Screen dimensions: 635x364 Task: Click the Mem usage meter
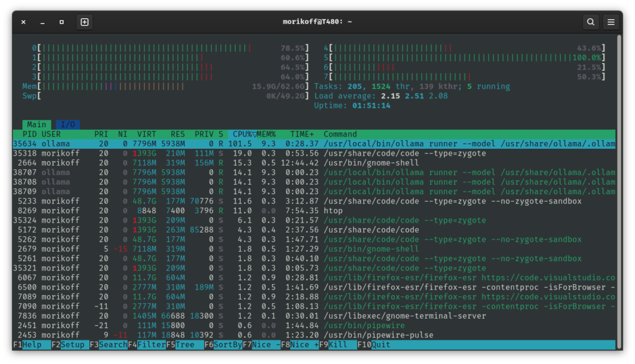pyautogui.click(x=166, y=86)
